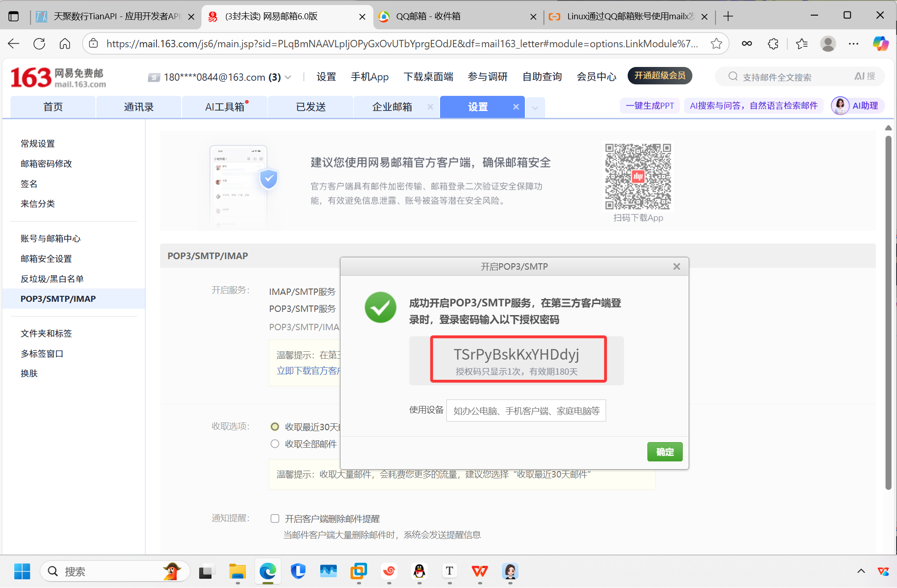Click the 使用设备 input field
This screenshot has height=588, width=897.
pos(526,410)
